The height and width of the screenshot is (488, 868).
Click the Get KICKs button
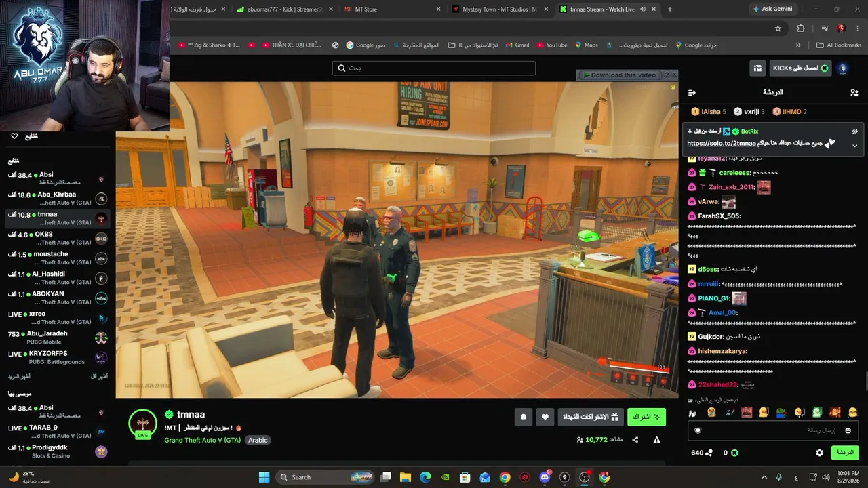tap(801, 68)
